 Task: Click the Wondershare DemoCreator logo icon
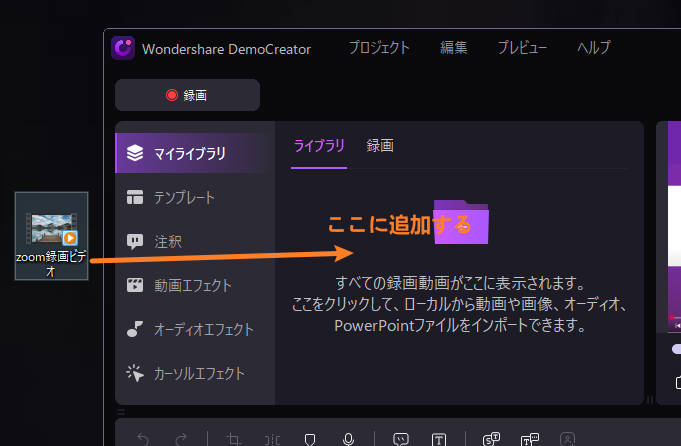(123, 48)
